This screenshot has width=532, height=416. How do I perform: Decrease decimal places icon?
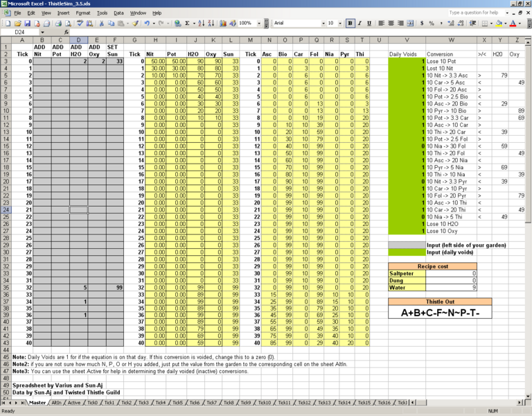tap(461, 23)
